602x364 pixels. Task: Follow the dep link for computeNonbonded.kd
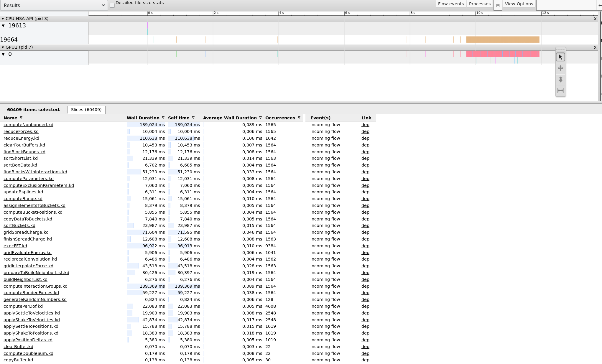coord(365,125)
